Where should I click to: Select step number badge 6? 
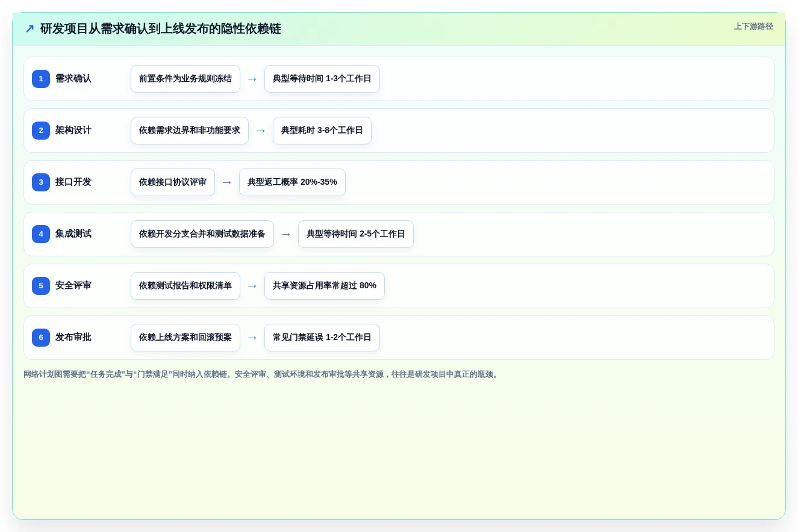tap(41, 338)
